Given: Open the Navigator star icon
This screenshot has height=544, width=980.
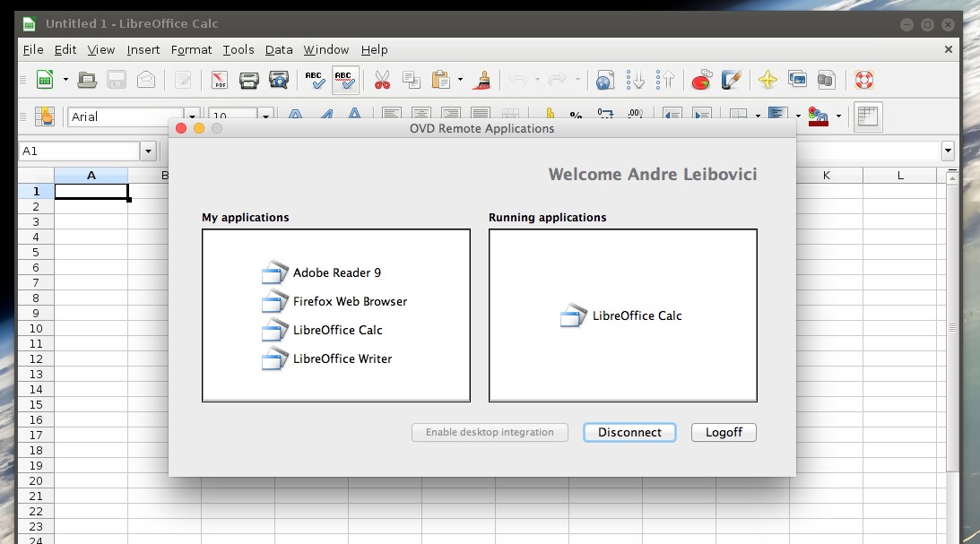Looking at the screenshot, I should click(768, 80).
